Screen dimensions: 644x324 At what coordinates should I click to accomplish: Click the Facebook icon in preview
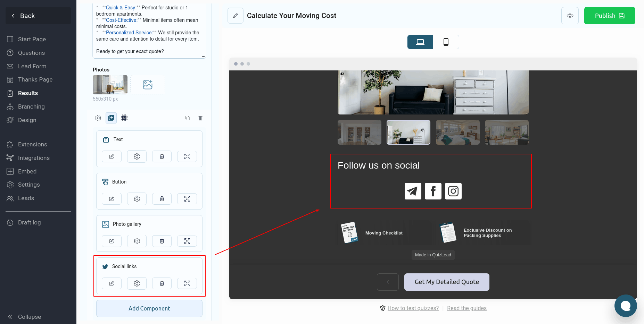[433, 191]
